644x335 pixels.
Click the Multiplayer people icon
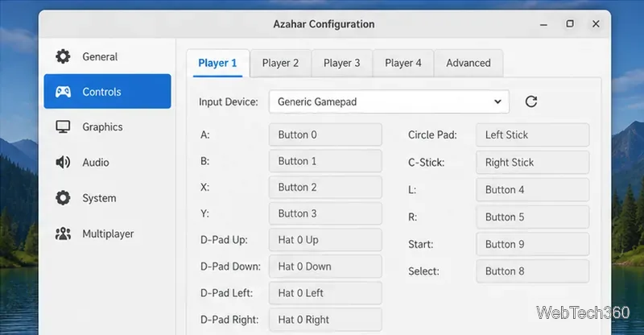click(x=63, y=234)
